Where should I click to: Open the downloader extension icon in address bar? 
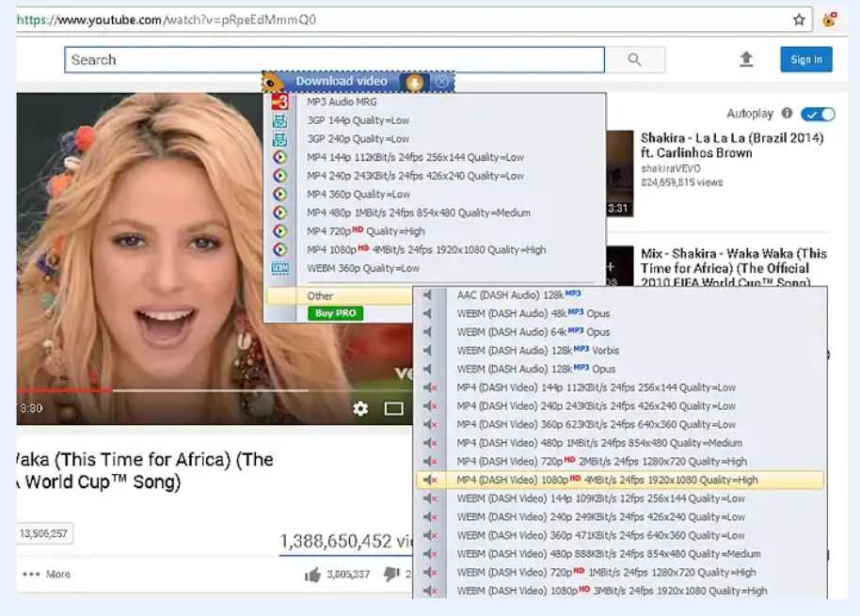829,20
